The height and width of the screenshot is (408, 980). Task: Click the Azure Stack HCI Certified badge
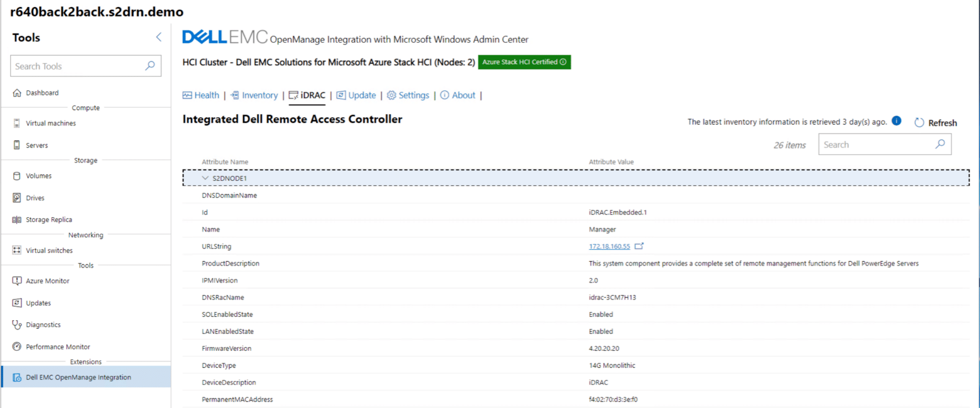[x=524, y=62]
